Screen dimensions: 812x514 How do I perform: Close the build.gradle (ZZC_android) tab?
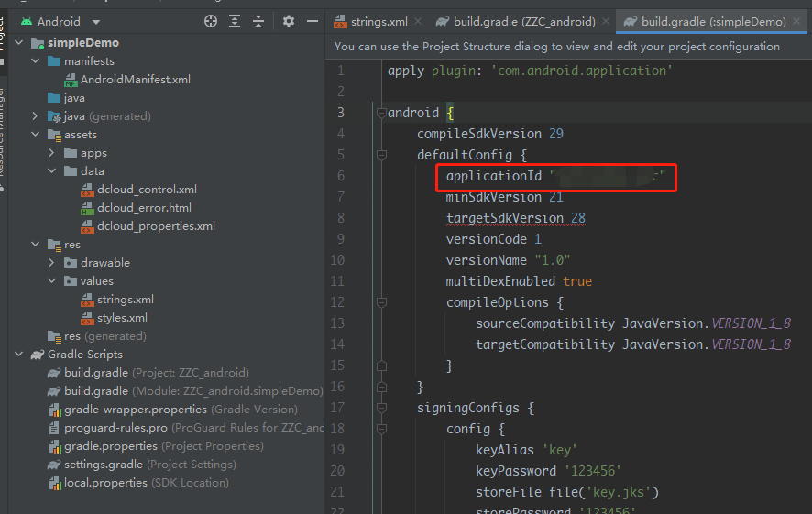(x=607, y=21)
